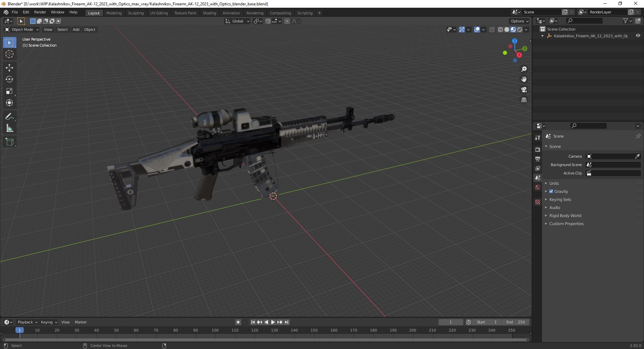Click the pan hand viewport icon
This screenshot has width=644, height=349.
pos(524,79)
